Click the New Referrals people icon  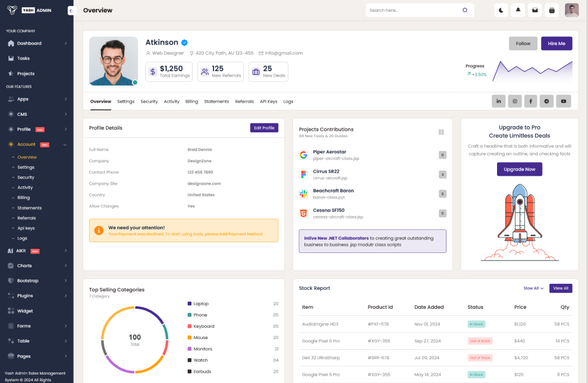tap(205, 71)
